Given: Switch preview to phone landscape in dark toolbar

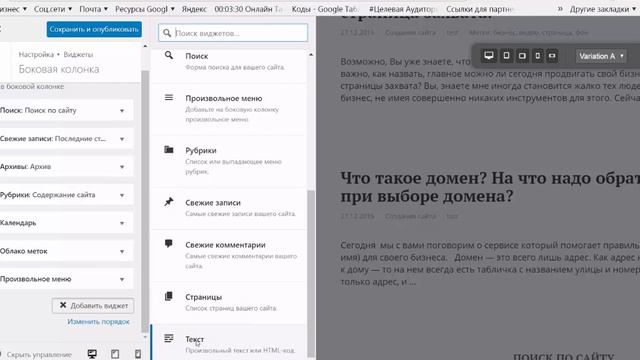Looking at the screenshot, I should [x=552, y=56].
